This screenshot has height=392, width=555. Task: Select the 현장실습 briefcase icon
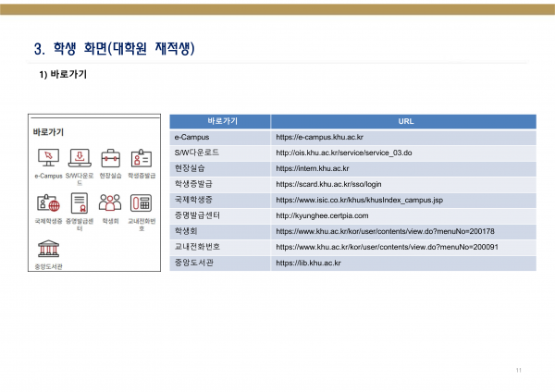tap(110, 158)
